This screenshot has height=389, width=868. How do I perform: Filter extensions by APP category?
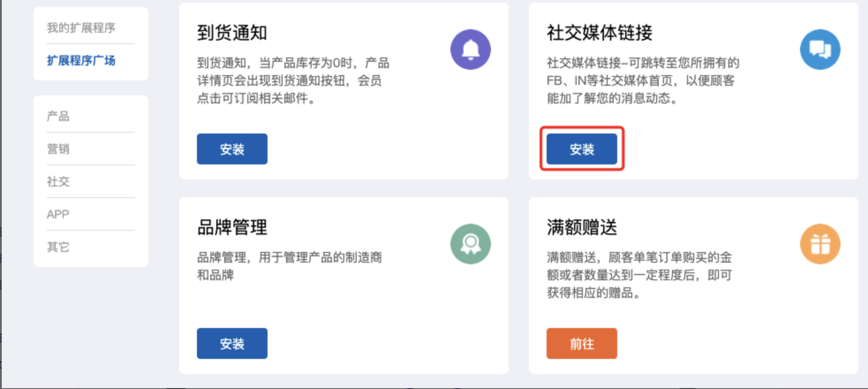coord(58,214)
